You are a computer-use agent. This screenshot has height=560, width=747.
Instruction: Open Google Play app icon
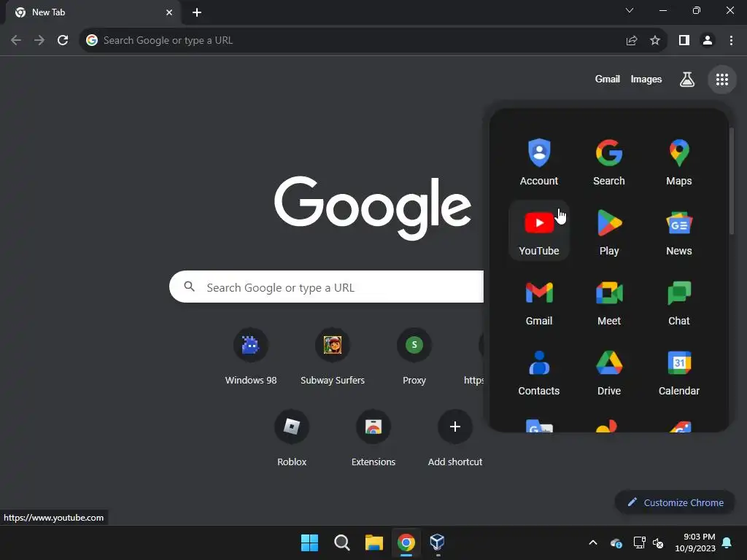(x=609, y=231)
